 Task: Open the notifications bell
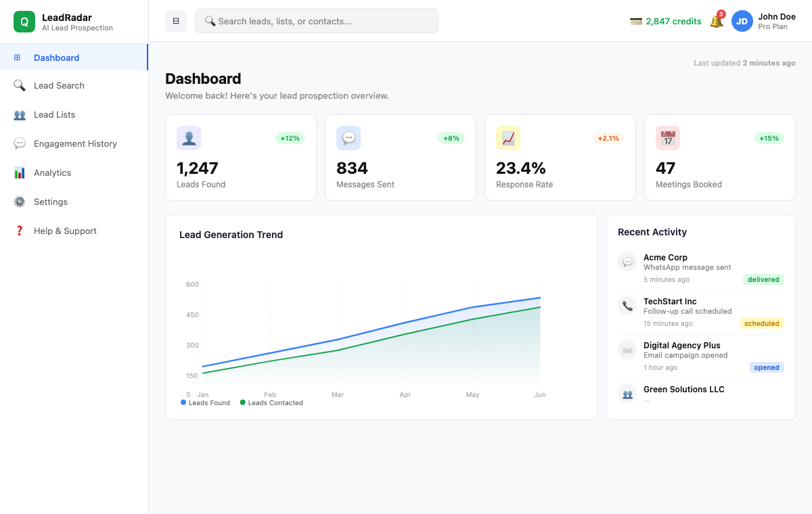[716, 21]
